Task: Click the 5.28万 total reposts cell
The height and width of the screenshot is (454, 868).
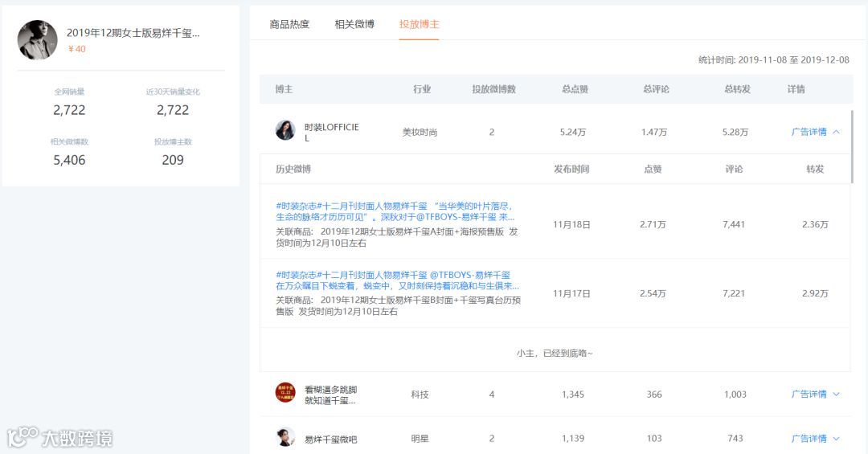Action: 735,133
